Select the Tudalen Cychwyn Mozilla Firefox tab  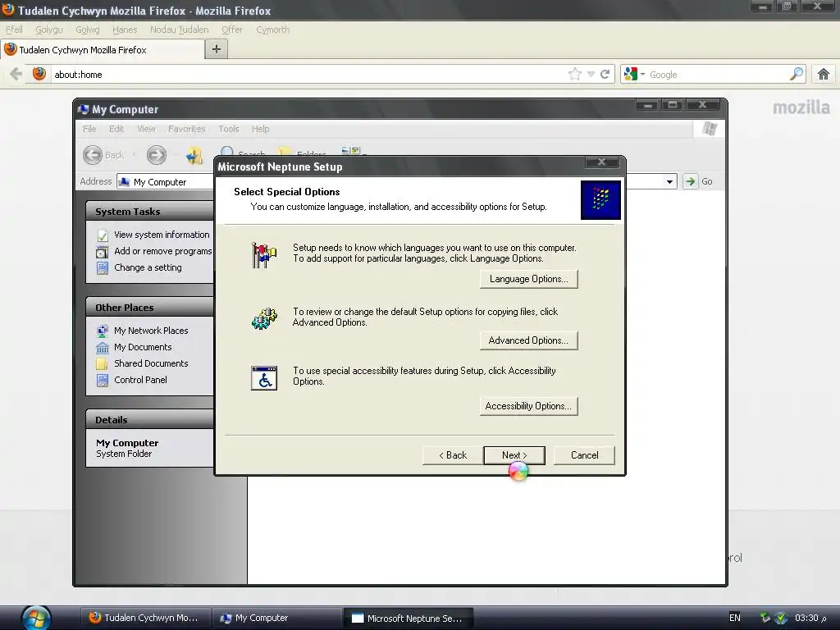103,50
